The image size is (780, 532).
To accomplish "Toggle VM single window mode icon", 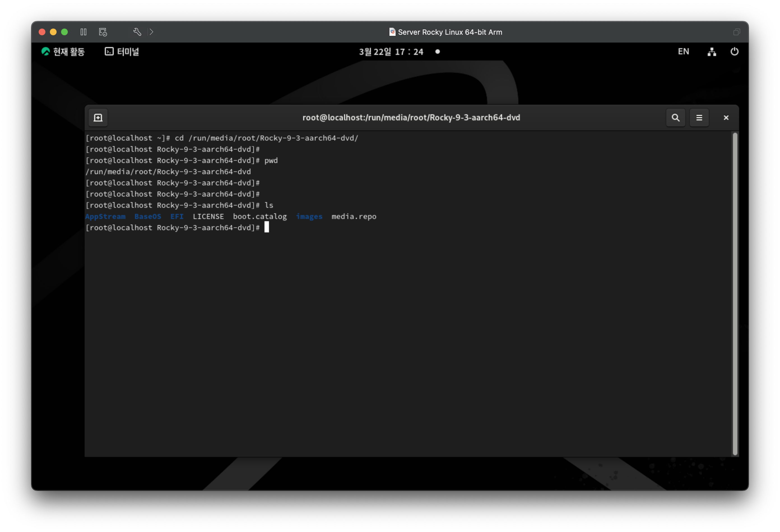I will (x=737, y=32).
